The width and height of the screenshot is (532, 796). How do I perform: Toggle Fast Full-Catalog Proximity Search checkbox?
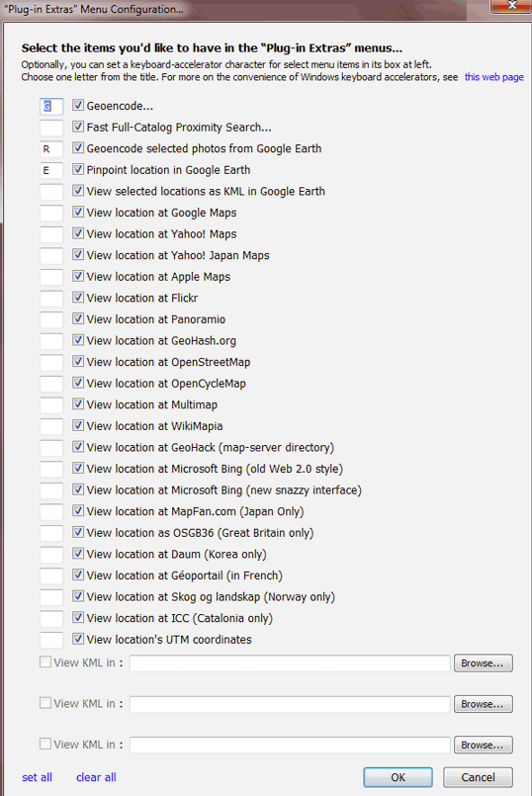pyautogui.click(x=78, y=127)
